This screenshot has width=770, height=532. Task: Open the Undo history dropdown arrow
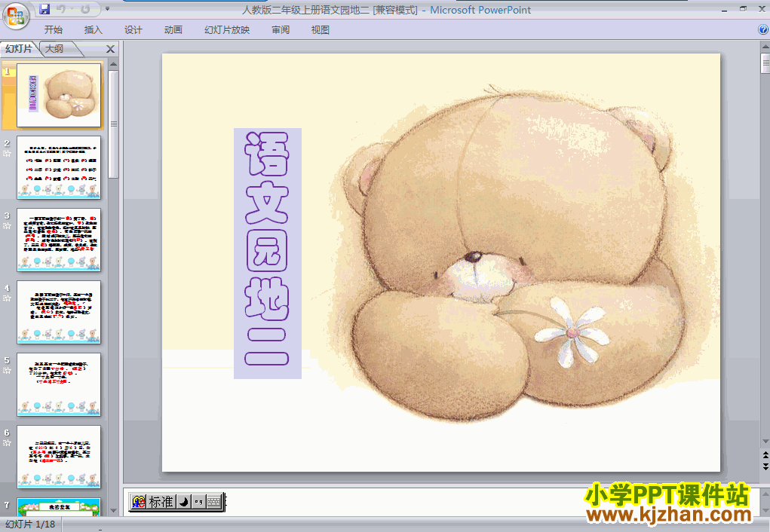72,9
